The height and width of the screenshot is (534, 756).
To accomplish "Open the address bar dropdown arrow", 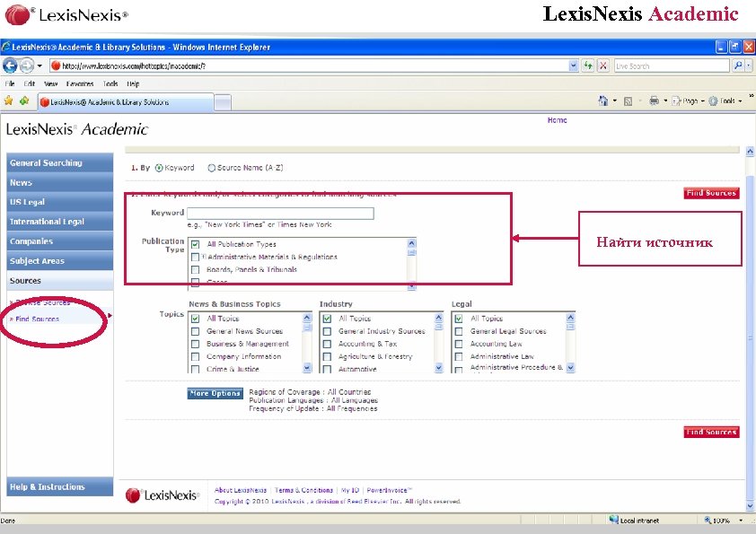I will [x=572, y=65].
